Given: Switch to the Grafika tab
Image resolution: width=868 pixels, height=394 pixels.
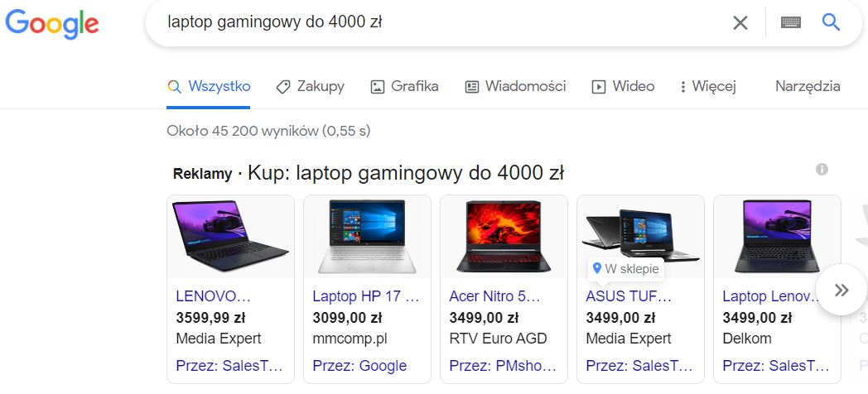Looking at the screenshot, I should [x=405, y=86].
